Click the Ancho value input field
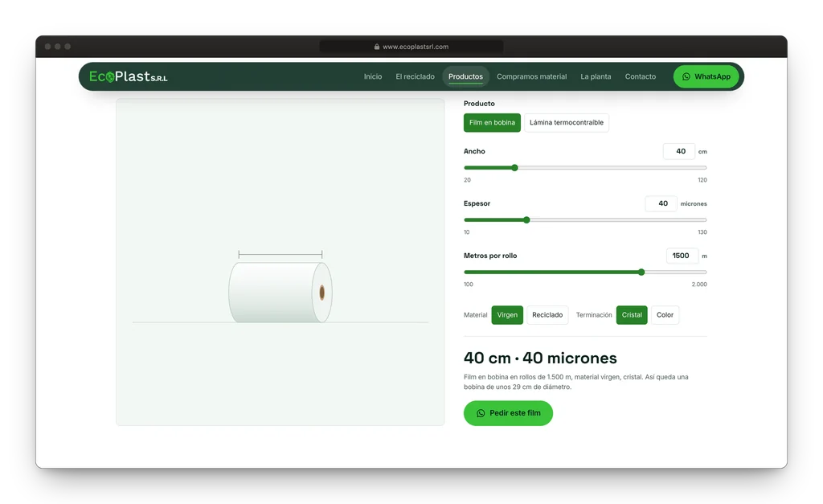The width and height of the screenshot is (823, 504). coord(679,151)
